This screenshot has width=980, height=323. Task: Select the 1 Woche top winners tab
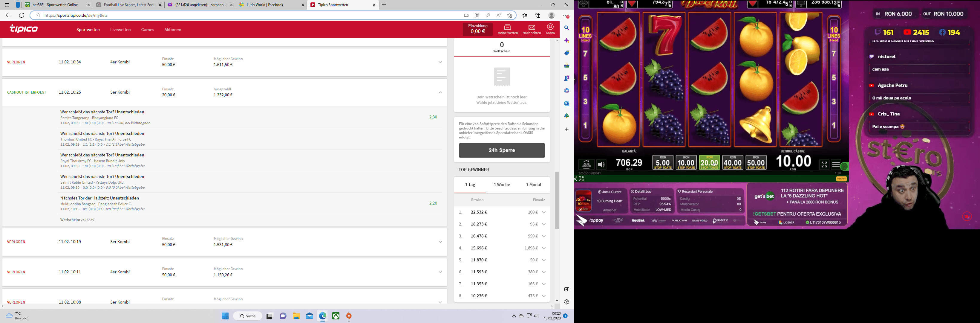point(502,185)
